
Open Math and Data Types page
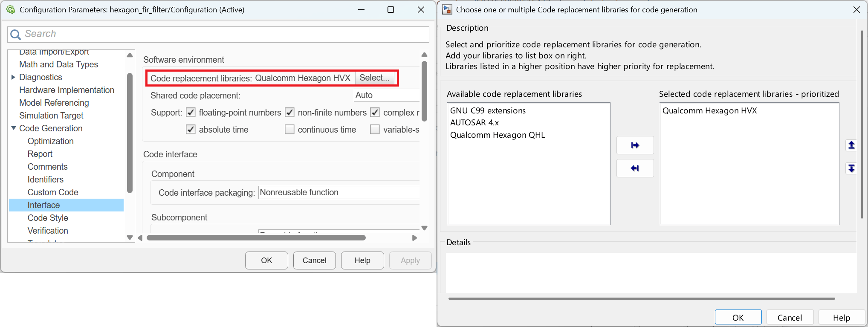[x=58, y=64]
